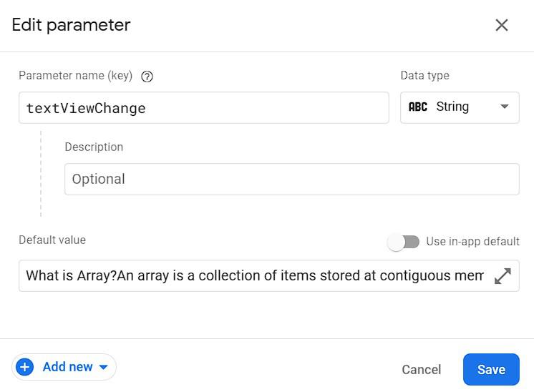Click the ABC string type icon
The image size is (534, 392).
tap(418, 107)
